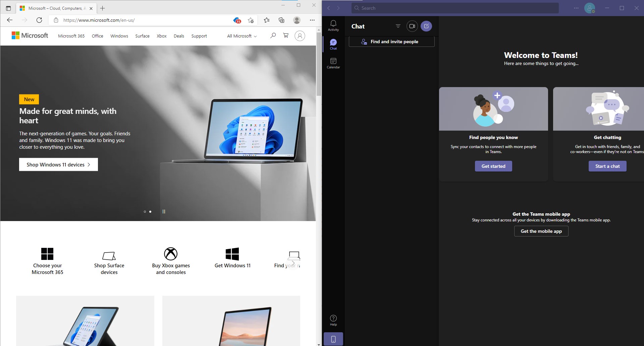Open the chat filter icon in Teams
This screenshot has width=644, height=346.
click(398, 26)
